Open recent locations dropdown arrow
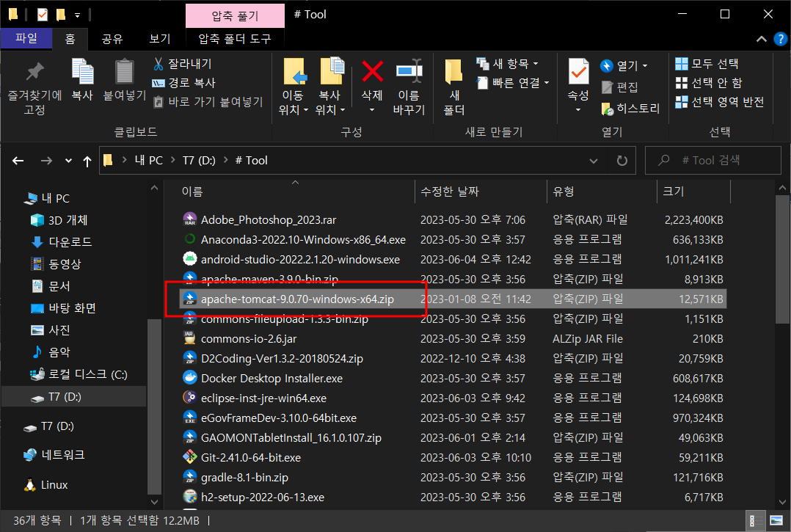791x532 pixels. coord(69,161)
